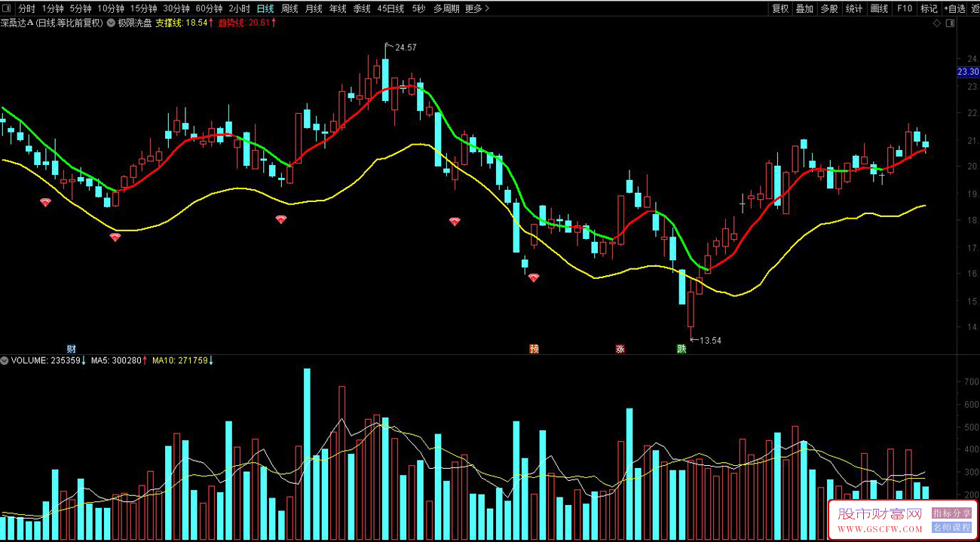Click the diamond icon at chart top-right
This screenshot has height=542, width=980.
(937, 23)
